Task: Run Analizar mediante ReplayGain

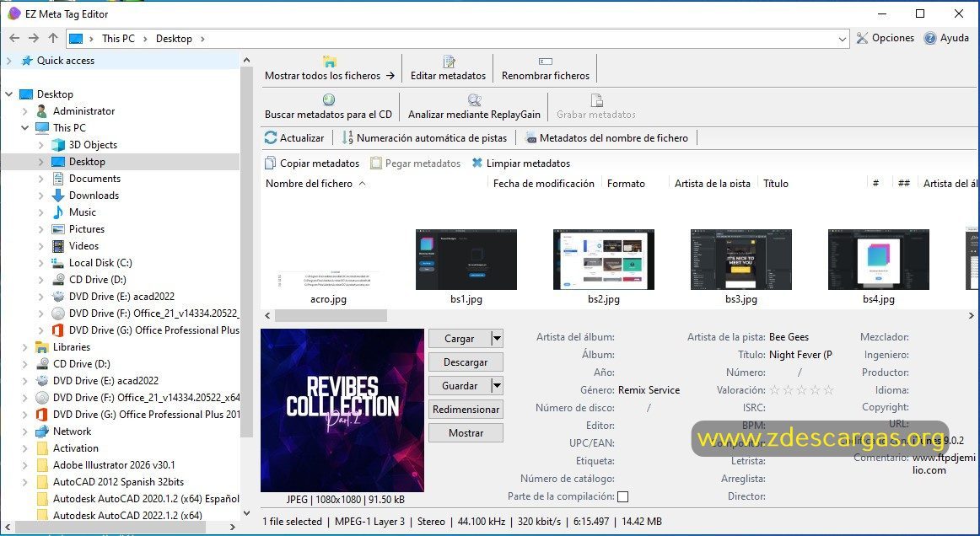Action: click(x=474, y=107)
